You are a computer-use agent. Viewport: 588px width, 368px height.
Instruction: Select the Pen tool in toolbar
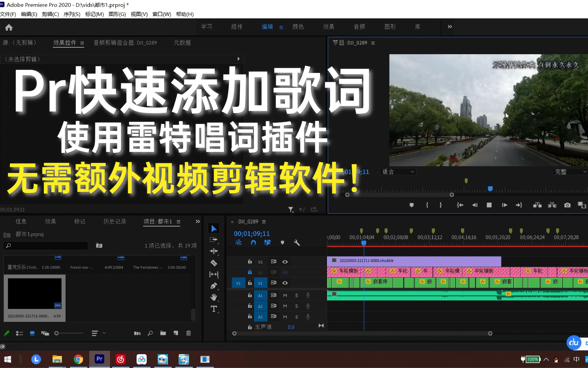[x=214, y=286]
